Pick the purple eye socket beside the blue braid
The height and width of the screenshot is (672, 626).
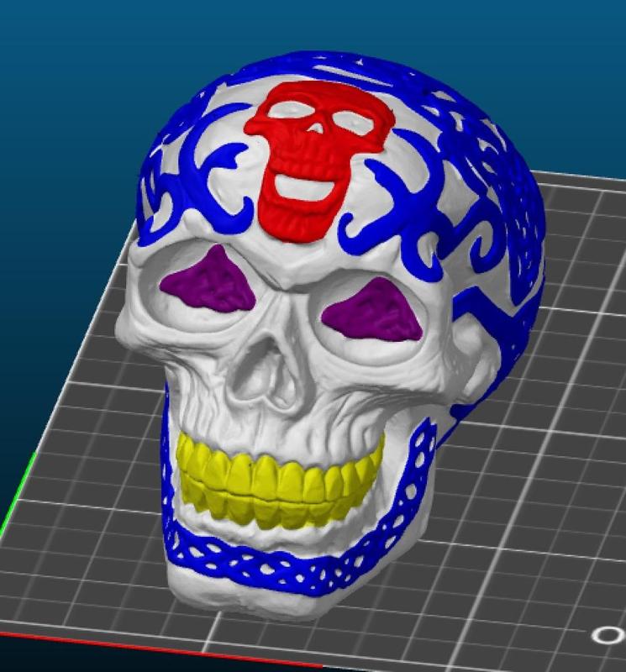click(x=372, y=311)
